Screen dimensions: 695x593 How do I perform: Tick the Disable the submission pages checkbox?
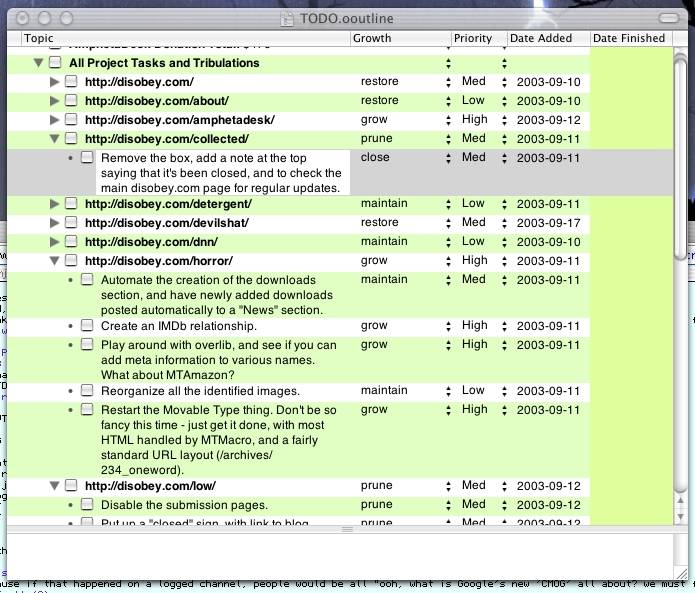87,504
